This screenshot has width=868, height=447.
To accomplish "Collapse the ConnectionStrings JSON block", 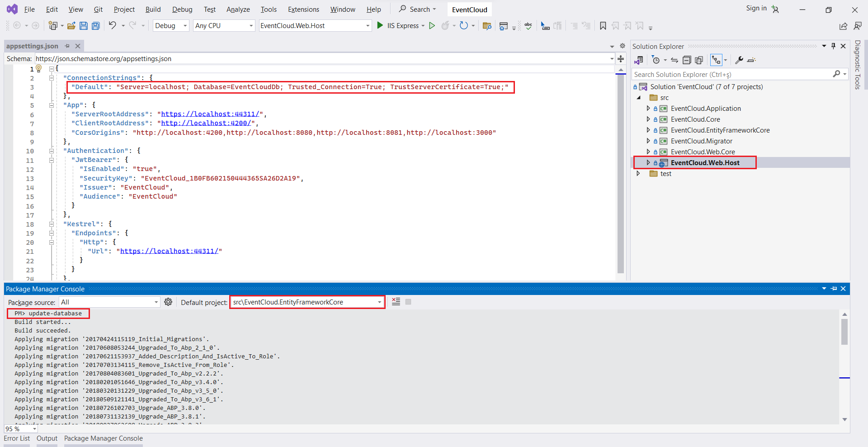I will tap(52, 78).
